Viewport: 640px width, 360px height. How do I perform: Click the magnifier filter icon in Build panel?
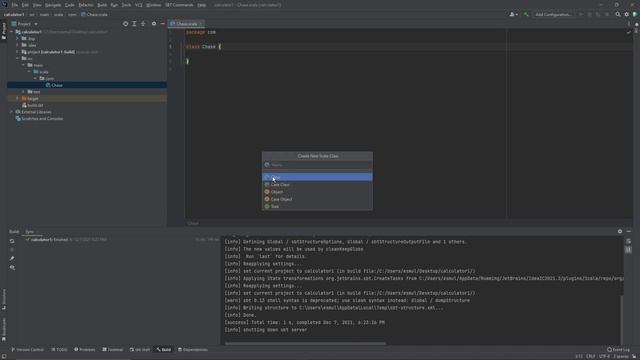[12, 268]
